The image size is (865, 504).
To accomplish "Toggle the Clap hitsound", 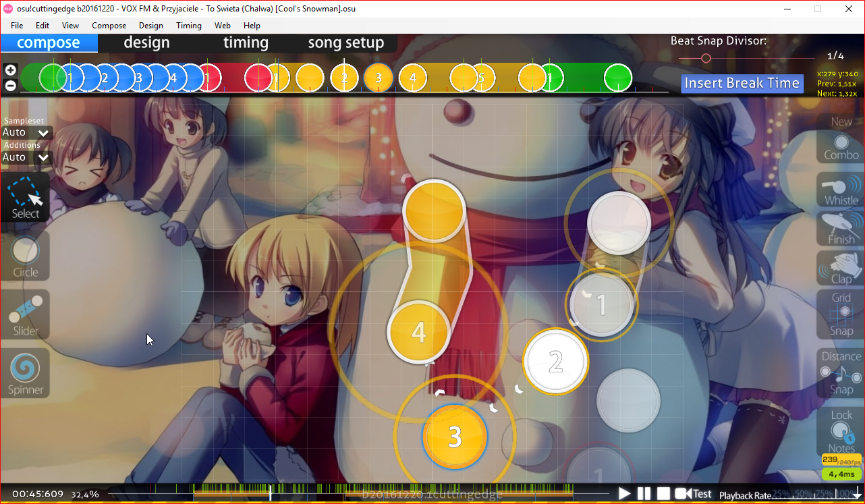I will (841, 268).
